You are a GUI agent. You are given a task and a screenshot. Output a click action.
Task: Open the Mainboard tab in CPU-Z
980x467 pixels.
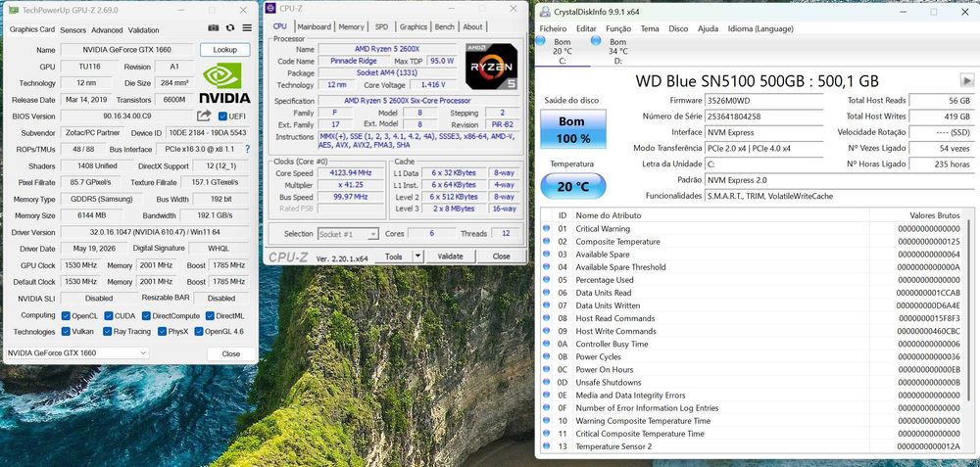(315, 26)
